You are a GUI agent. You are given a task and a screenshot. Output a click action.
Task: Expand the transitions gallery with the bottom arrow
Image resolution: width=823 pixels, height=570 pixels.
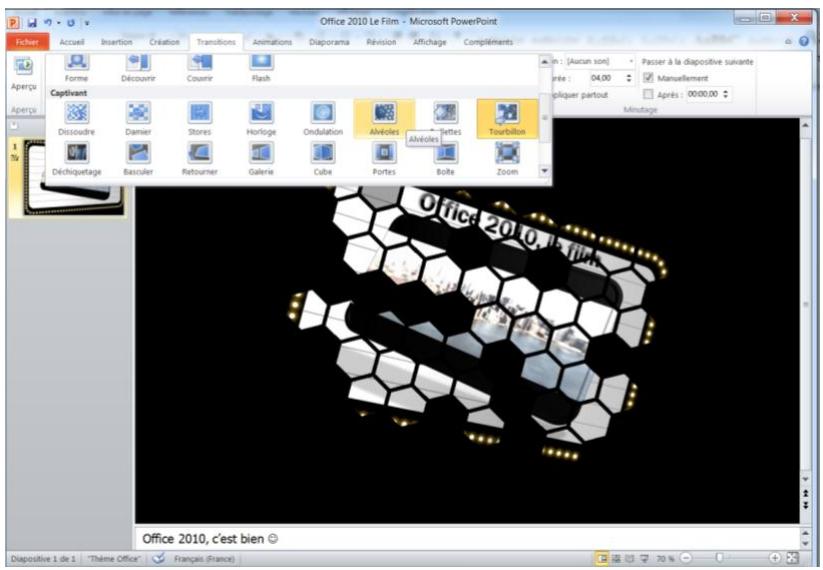click(x=544, y=171)
